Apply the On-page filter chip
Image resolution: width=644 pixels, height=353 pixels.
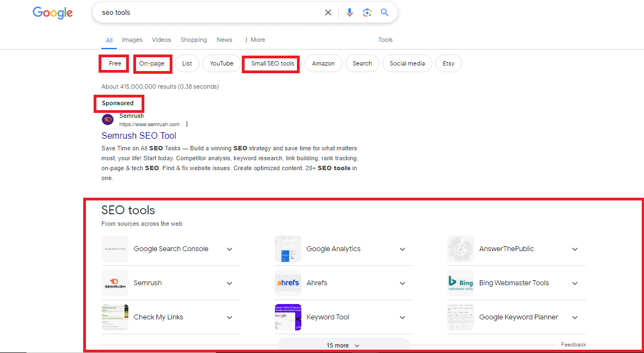[x=151, y=64]
